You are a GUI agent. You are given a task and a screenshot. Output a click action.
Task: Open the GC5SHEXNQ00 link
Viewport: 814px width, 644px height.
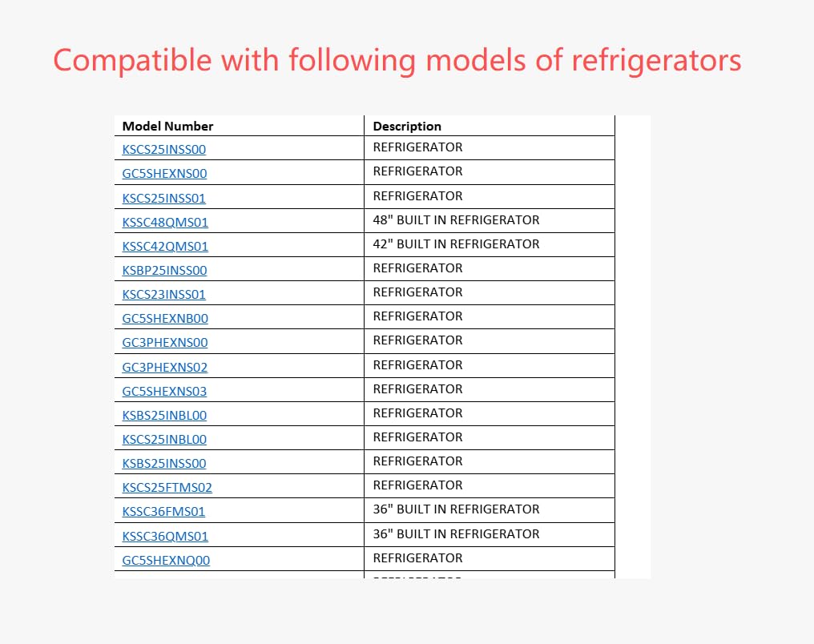[x=166, y=561]
